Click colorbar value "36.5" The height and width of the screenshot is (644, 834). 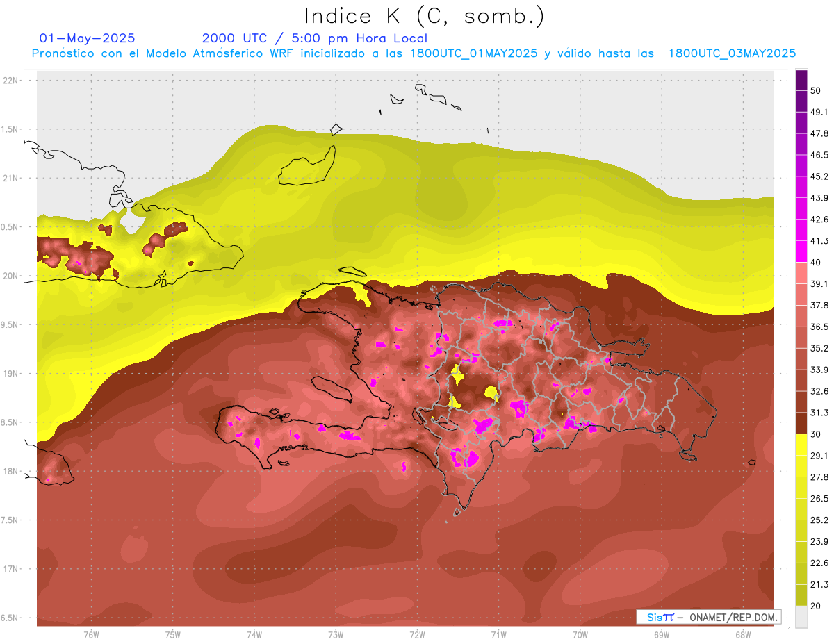819,327
